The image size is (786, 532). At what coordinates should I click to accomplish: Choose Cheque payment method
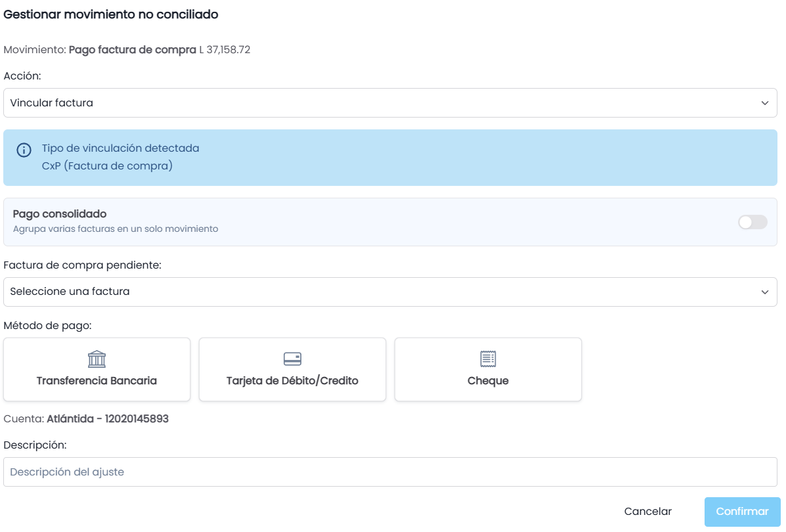click(488, 370)
